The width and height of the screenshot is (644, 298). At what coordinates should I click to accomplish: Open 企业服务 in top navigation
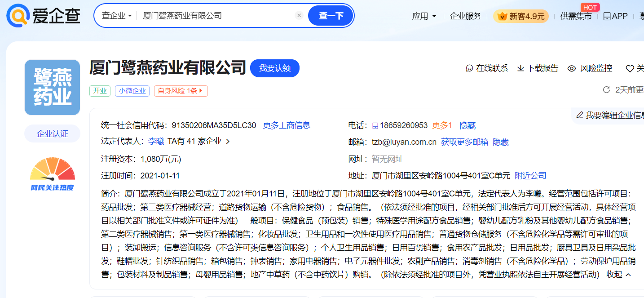pyautogui.click(x=465, y=16)
